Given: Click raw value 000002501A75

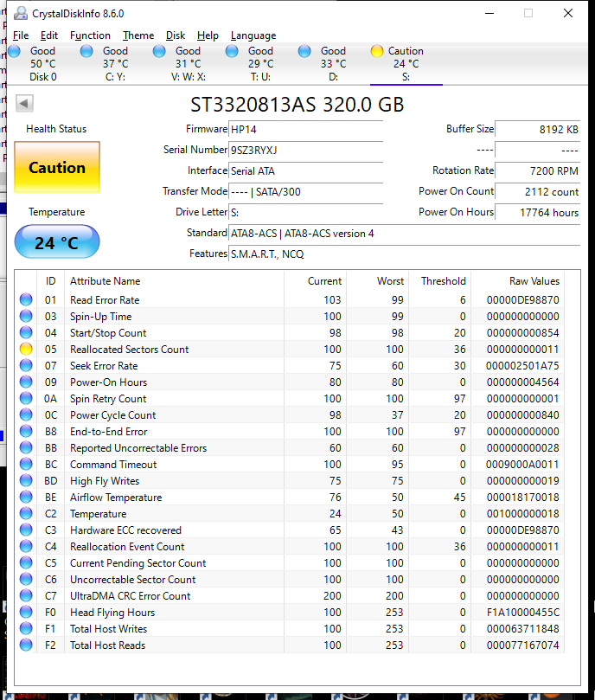Looking at the screenshot, I should (522, 366).
